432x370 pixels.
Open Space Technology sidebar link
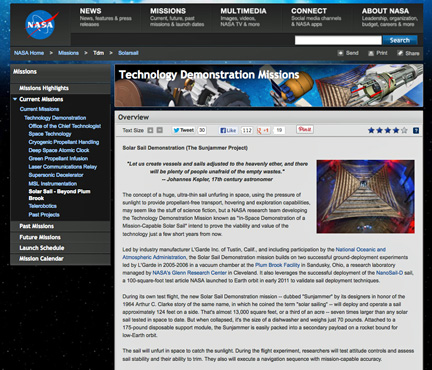tap(50, 134)
